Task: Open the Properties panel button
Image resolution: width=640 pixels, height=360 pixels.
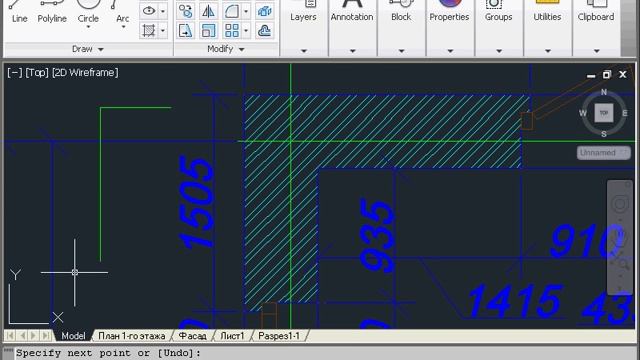Action: coord(449,12)
